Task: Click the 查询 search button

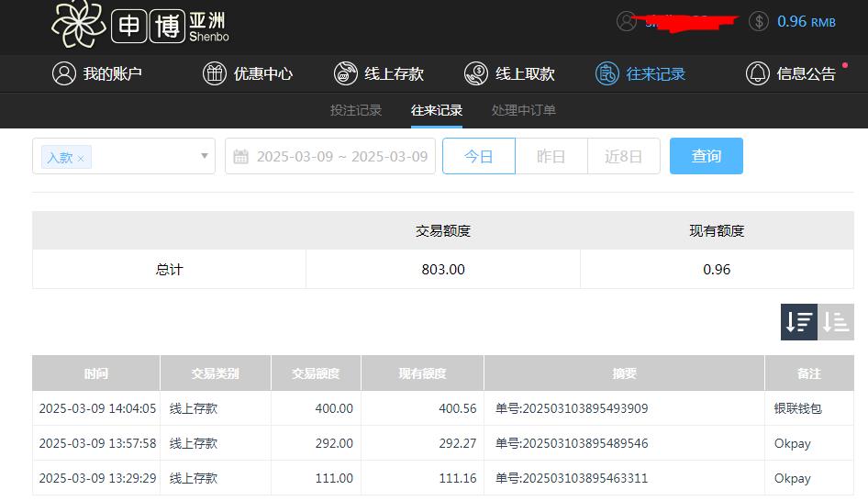Action: pos(707,156)
